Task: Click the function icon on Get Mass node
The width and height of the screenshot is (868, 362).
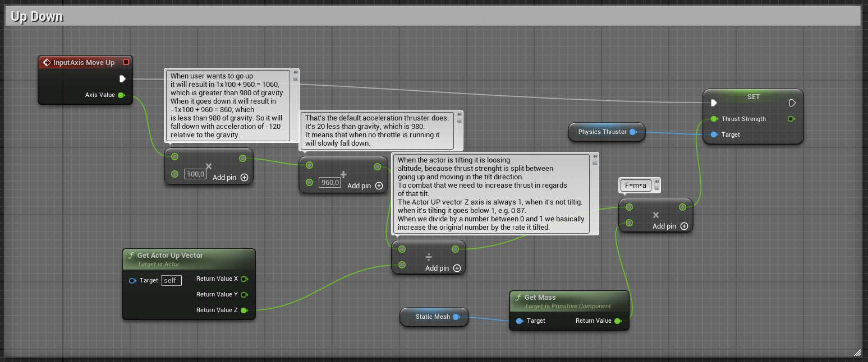Action: pos(518,298)
